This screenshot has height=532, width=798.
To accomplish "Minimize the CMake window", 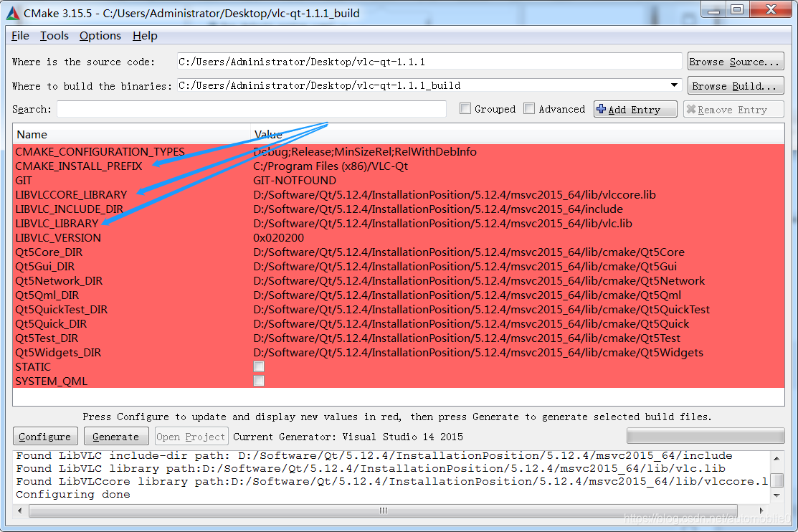I will click(714, 9).
